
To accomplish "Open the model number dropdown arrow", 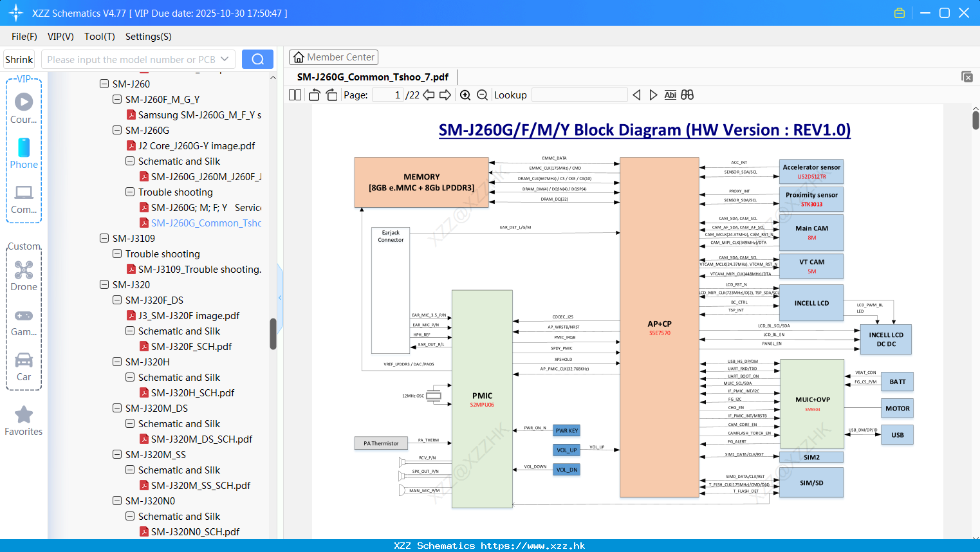I will click(225, 59).
